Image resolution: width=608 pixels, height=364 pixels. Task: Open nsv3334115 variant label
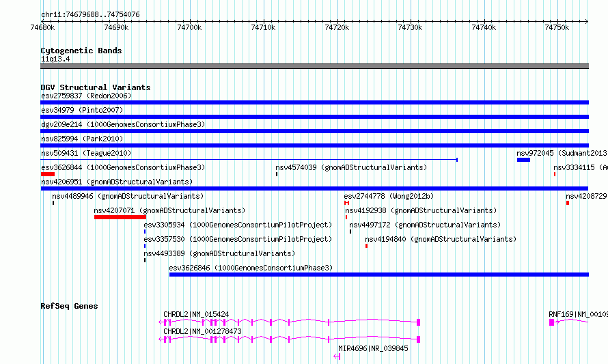point(580,167)
